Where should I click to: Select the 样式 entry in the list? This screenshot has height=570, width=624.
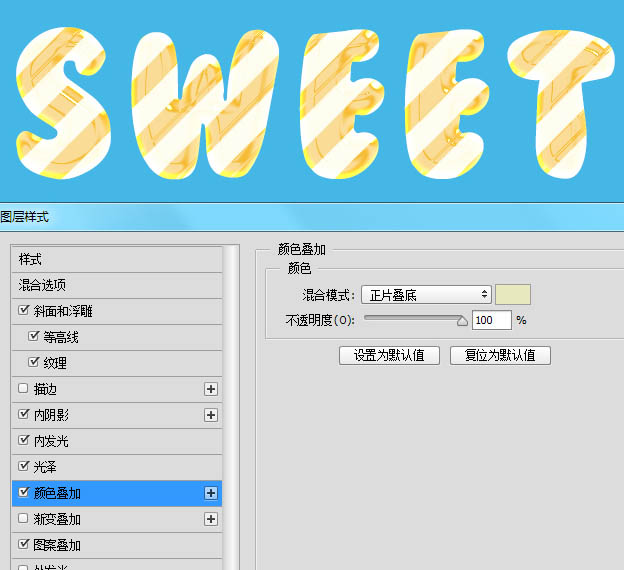[x=117, y=260]
